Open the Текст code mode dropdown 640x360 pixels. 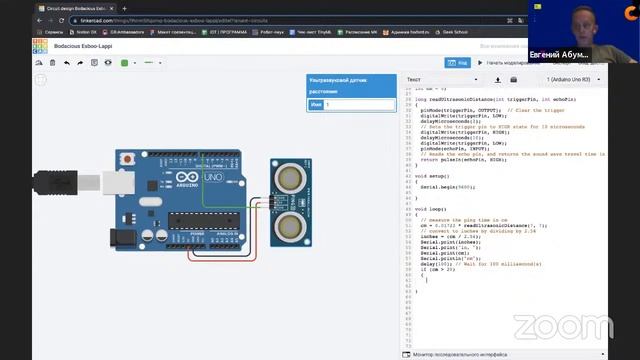442,80
